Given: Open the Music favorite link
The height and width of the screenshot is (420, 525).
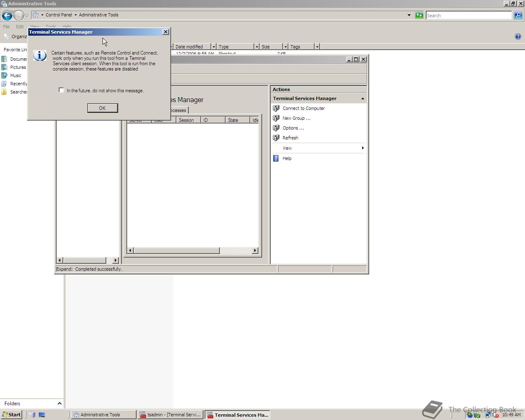Looking at the screenshot, I should click(x=11, y=75).
